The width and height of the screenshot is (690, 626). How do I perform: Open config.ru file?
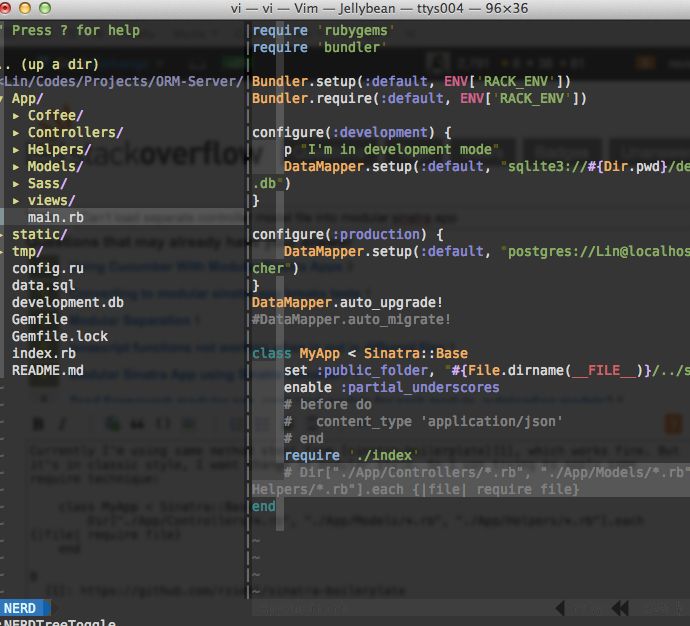pyautogui.click(x=48, y=268)
